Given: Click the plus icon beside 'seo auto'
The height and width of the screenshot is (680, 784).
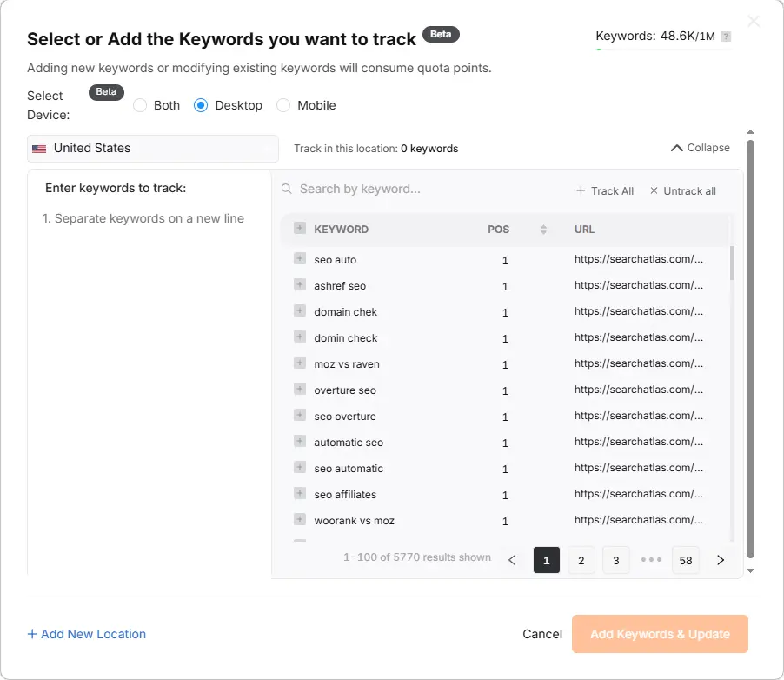Looking at the screenshot, I should (x=299, y=259).
